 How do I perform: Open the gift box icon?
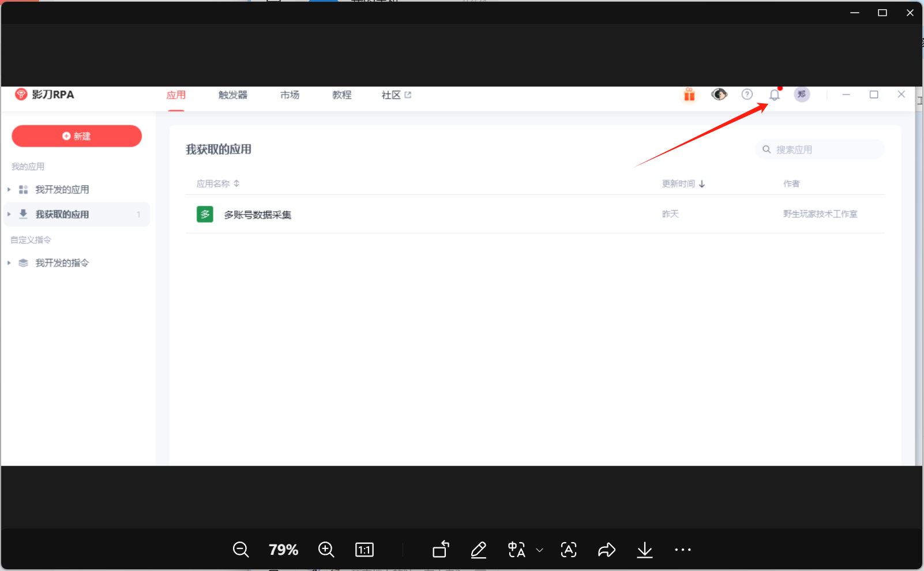click(x=689, y=95)
